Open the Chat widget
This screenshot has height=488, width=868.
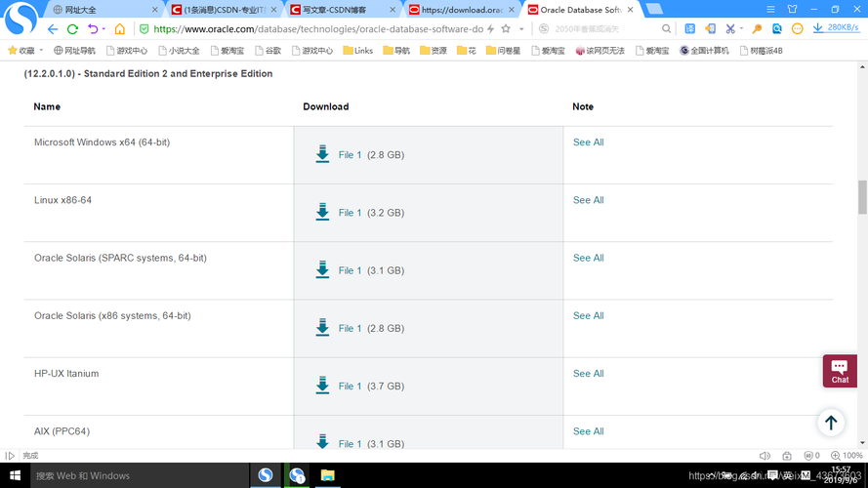[x=840, y=371]
